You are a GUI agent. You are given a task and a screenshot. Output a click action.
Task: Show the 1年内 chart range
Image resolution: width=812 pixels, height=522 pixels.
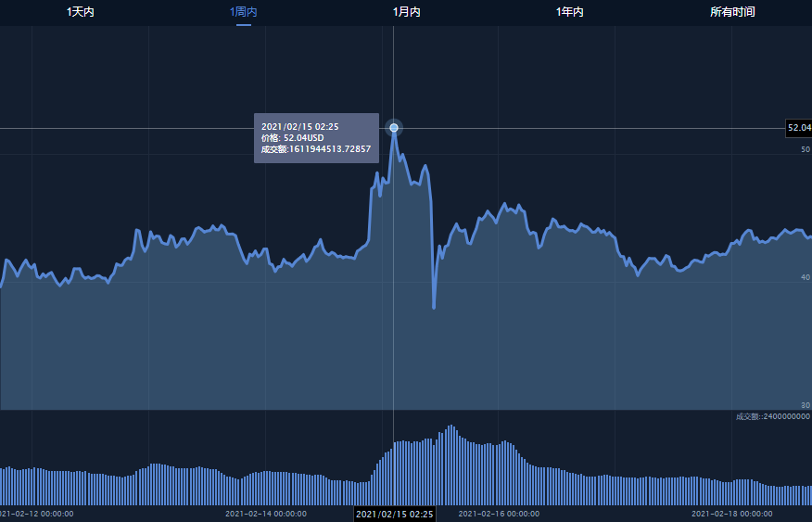[x=569, y=12]
